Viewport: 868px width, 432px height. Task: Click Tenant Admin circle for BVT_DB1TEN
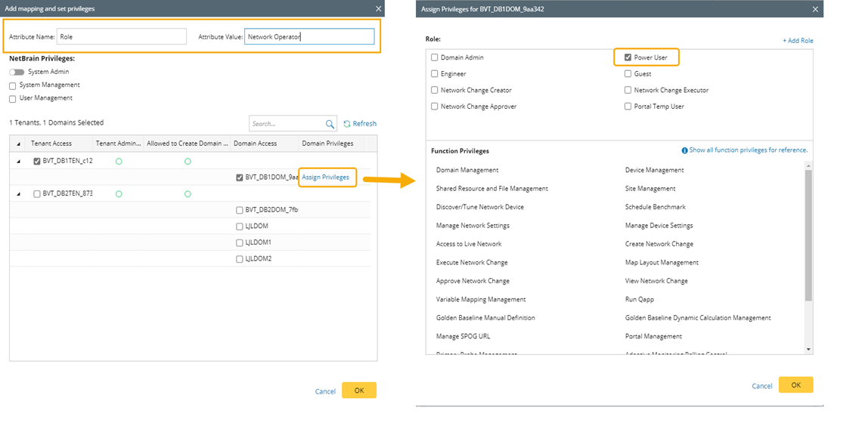119,161
